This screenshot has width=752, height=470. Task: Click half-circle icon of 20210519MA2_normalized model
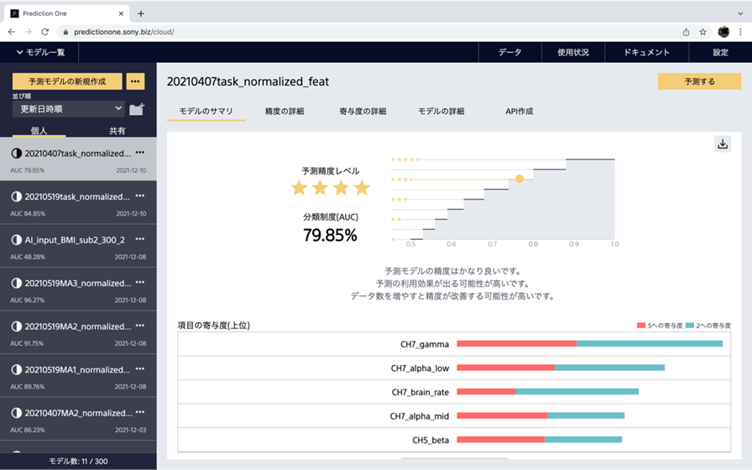(x=16, y=326)
